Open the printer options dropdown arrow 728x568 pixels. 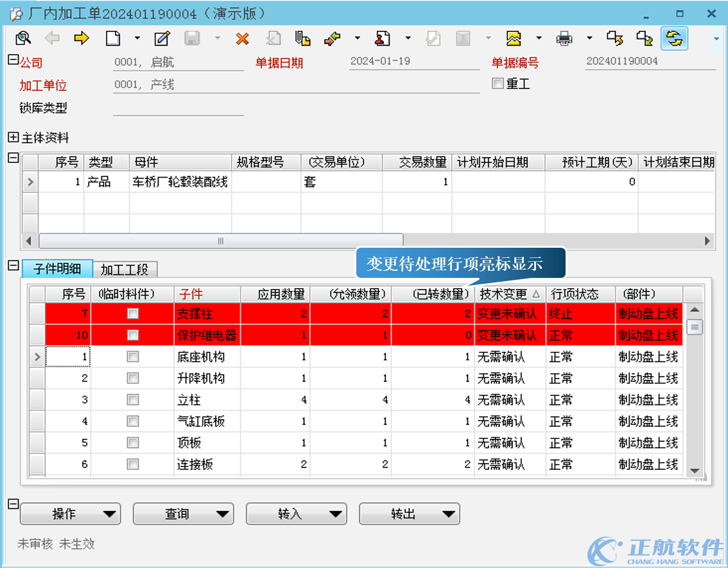[589, 38]
